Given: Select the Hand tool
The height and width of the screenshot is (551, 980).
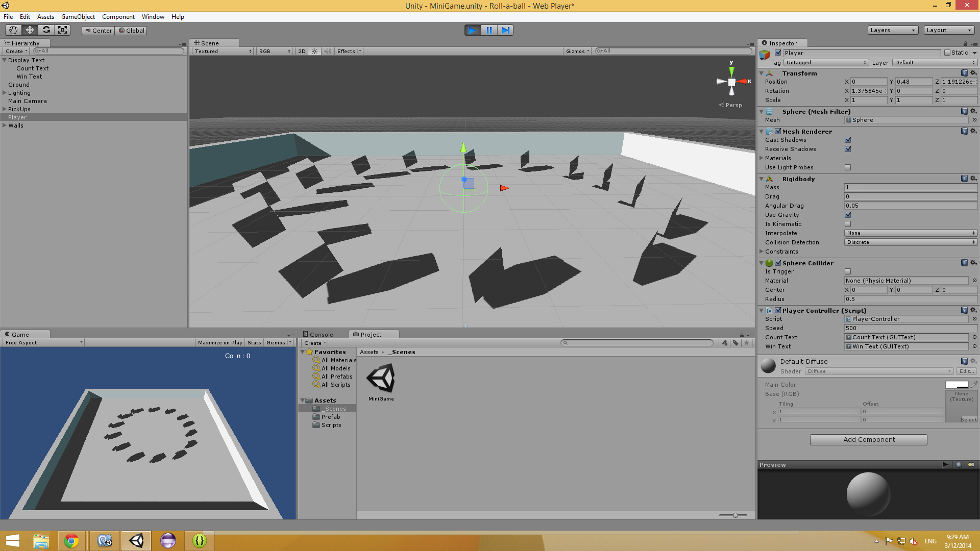Looking at the screenshot, I should click(x=13, y=30).
